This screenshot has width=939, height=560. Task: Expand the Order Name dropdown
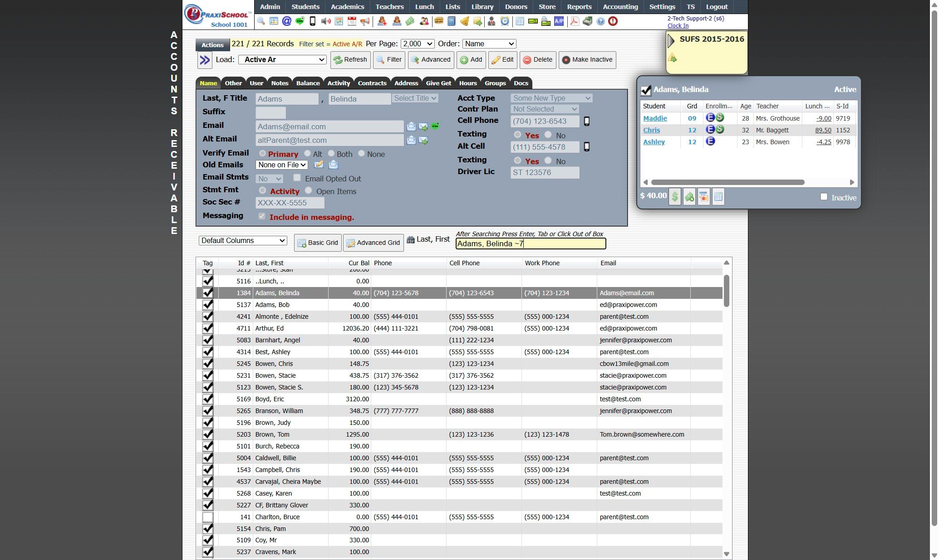489,44
